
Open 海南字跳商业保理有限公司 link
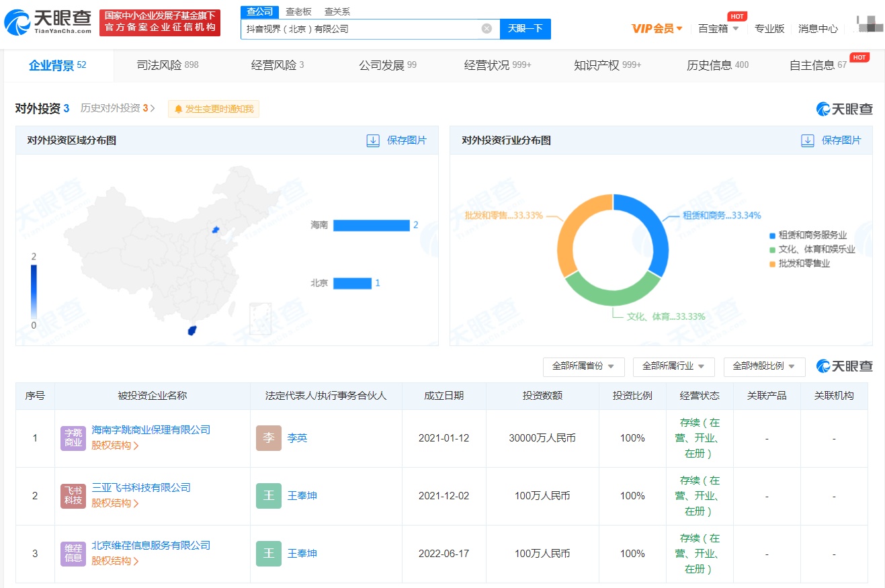(x=151, y=429)
